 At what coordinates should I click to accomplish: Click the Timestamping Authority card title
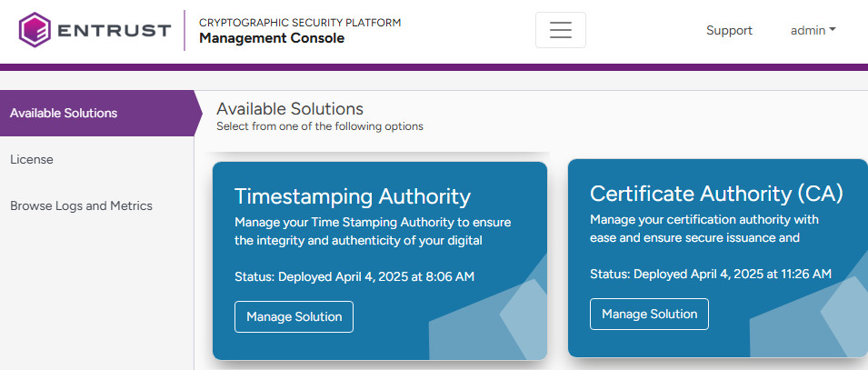(353, 196)
